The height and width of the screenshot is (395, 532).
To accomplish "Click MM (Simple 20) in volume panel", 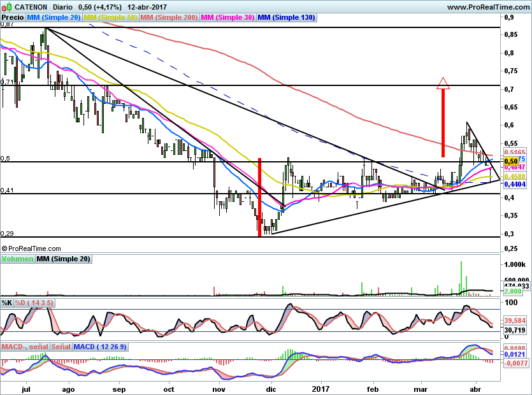I will pyautogui.click(x=63, y=259).
